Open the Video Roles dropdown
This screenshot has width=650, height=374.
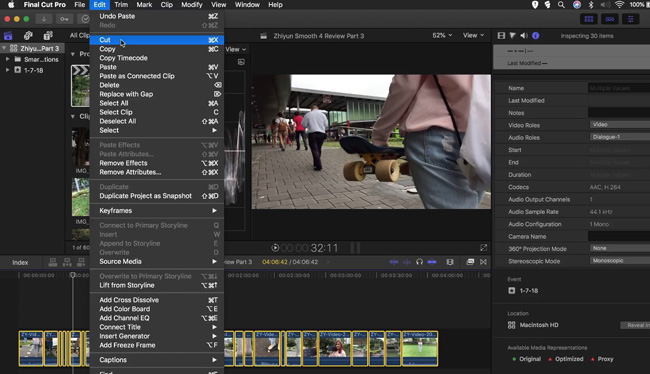pyautogui.click(x=620, y=125)
